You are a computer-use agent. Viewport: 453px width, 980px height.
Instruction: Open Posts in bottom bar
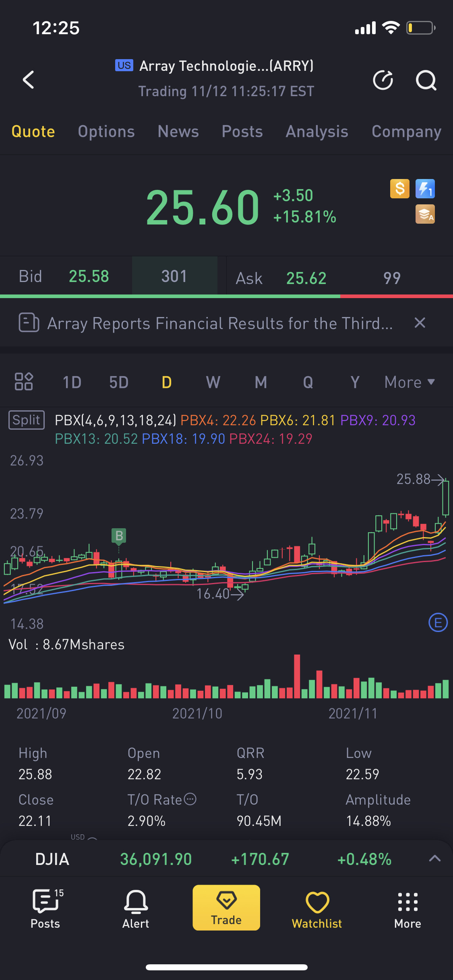pyautogui.click(x=46, y=908)
